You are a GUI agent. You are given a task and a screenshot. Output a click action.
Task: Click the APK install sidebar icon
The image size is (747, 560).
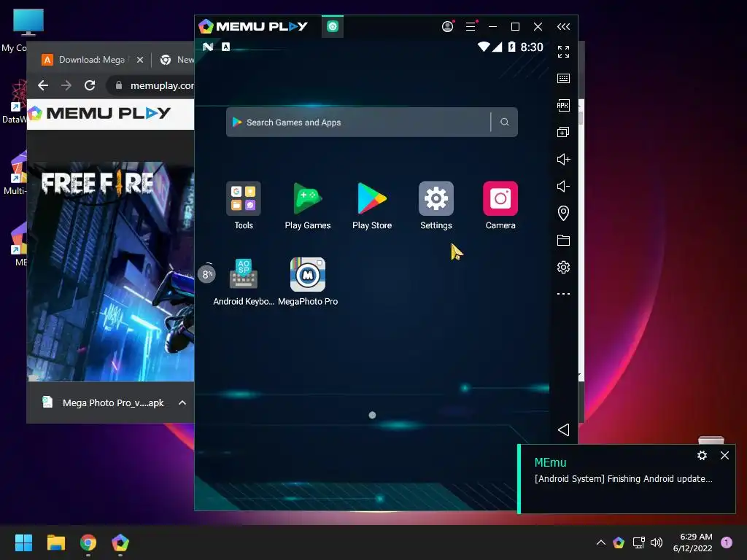[x=563, y=105]
